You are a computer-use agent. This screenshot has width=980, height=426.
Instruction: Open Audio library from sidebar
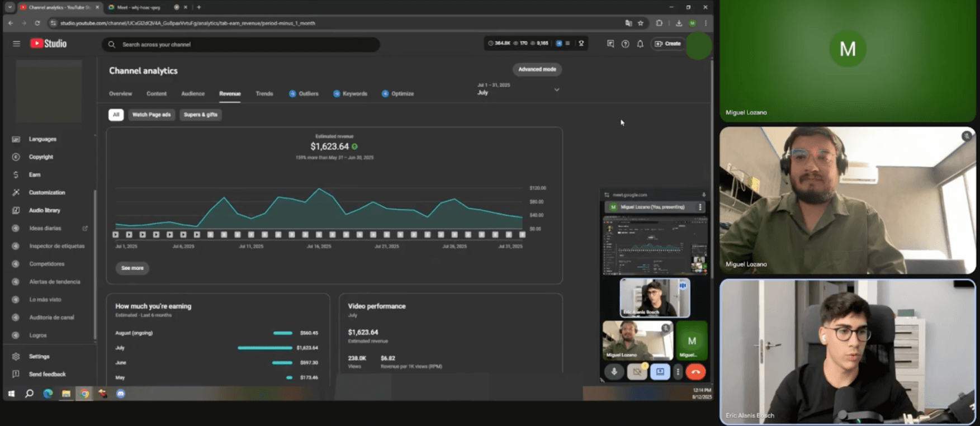point(44,210)
